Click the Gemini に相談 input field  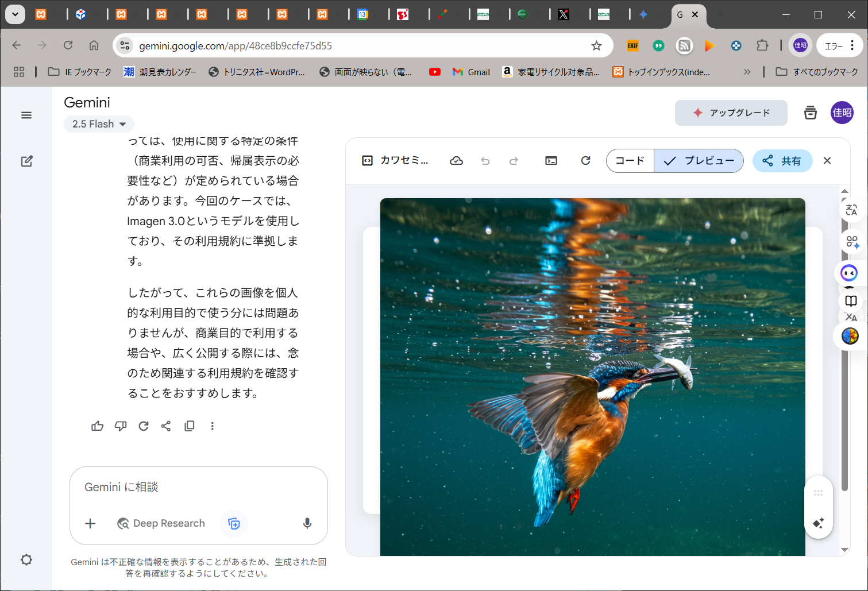(198, 487)
